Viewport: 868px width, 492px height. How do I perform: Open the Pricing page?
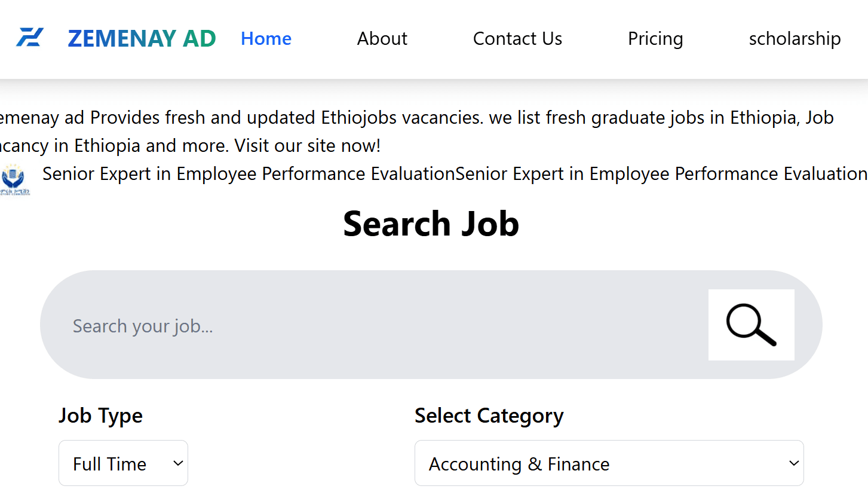[x=655, y=38]
